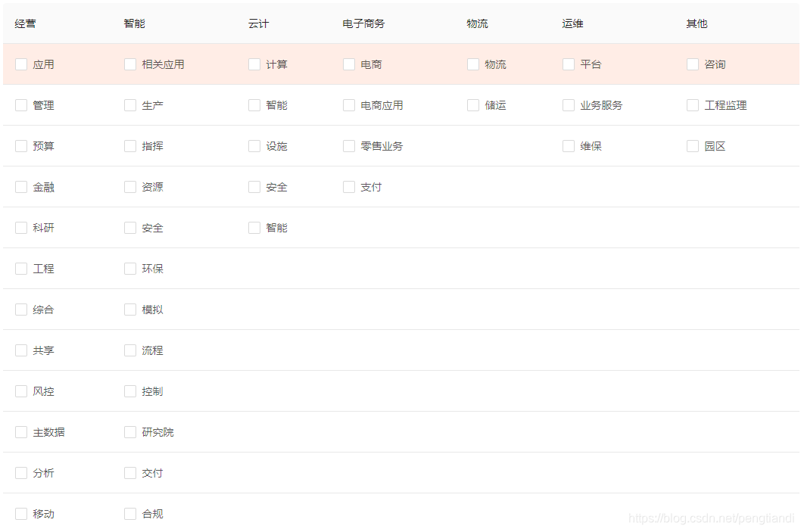801x532 pixels.
Task: Click the 智能 column header
Action: coord(134,23)
